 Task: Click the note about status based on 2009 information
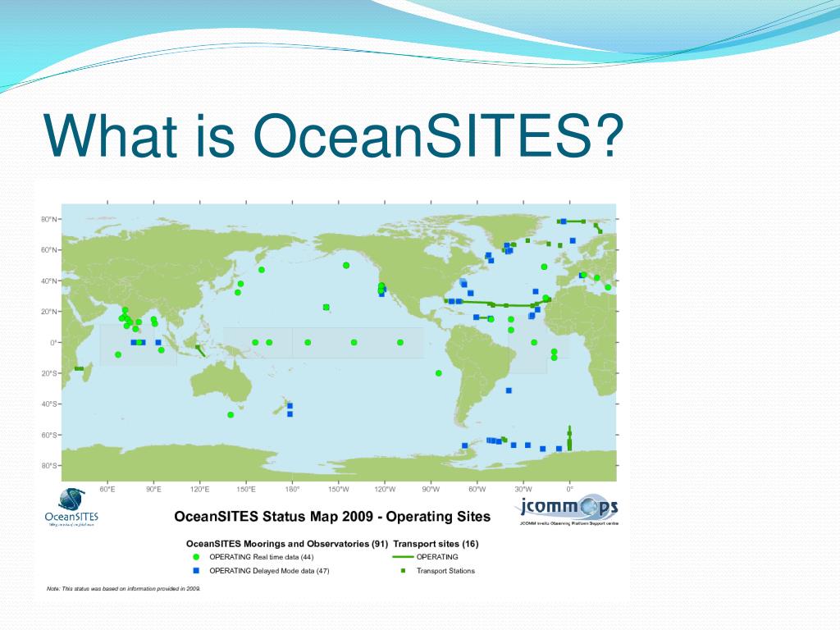click(124, 589)
